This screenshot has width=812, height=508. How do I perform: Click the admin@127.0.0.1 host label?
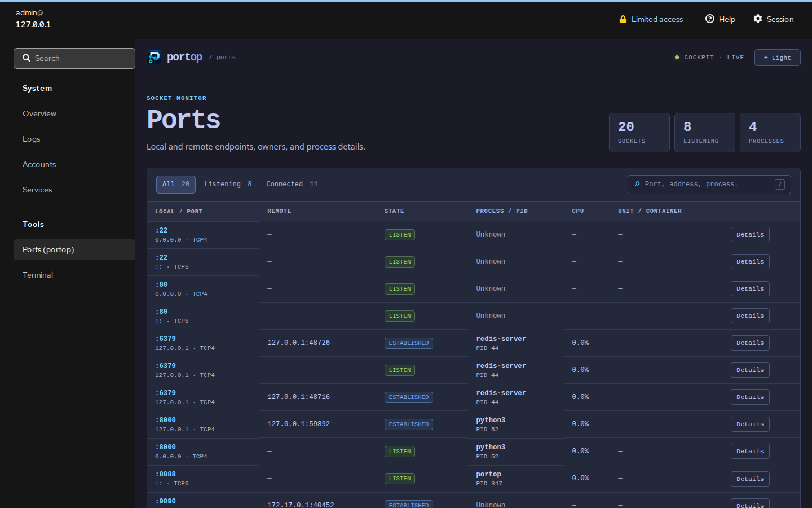point(33,19)
